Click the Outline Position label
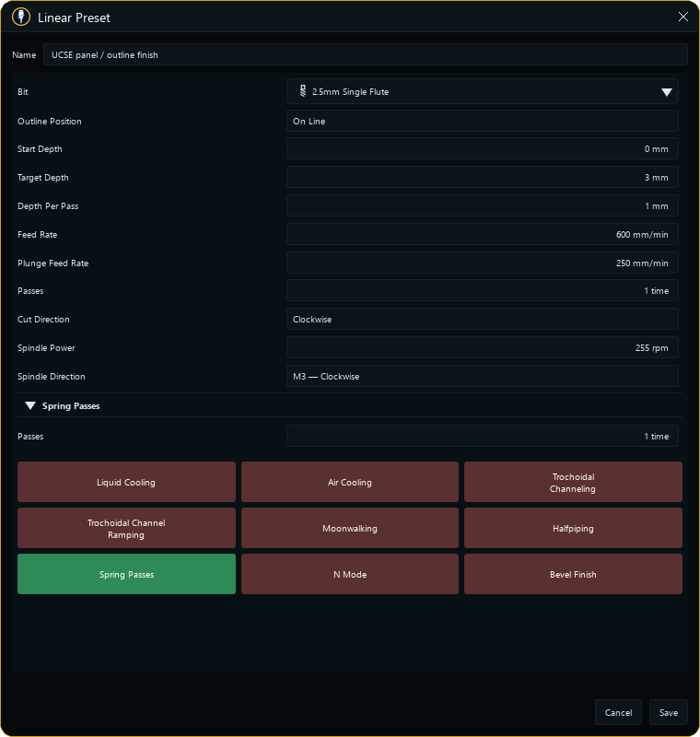700x737 pixels. (50, 122)
